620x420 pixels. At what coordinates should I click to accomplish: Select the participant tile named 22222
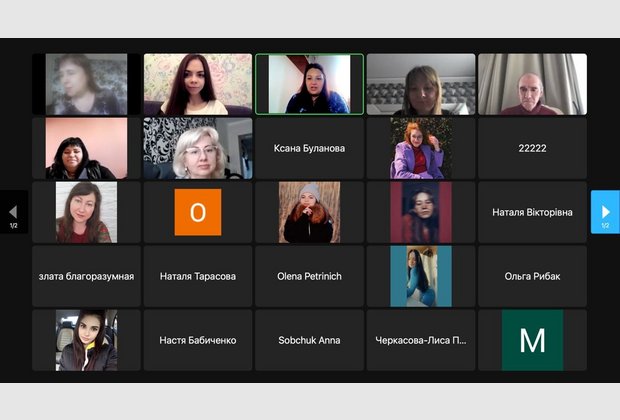pyautogui.click(x=532, y=148)
